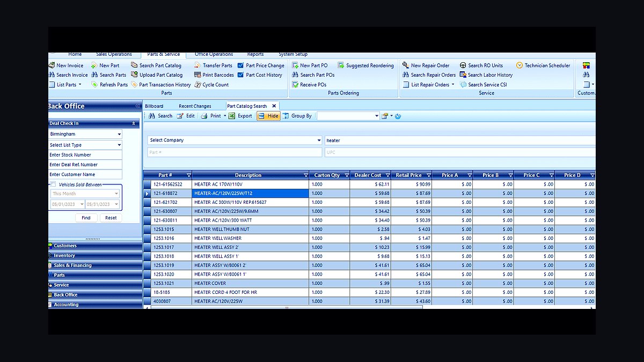The image size is (644, 362).
Task: Collapse the Back Office sidebar
Action: pyautogui.click(x=137, y=106)
